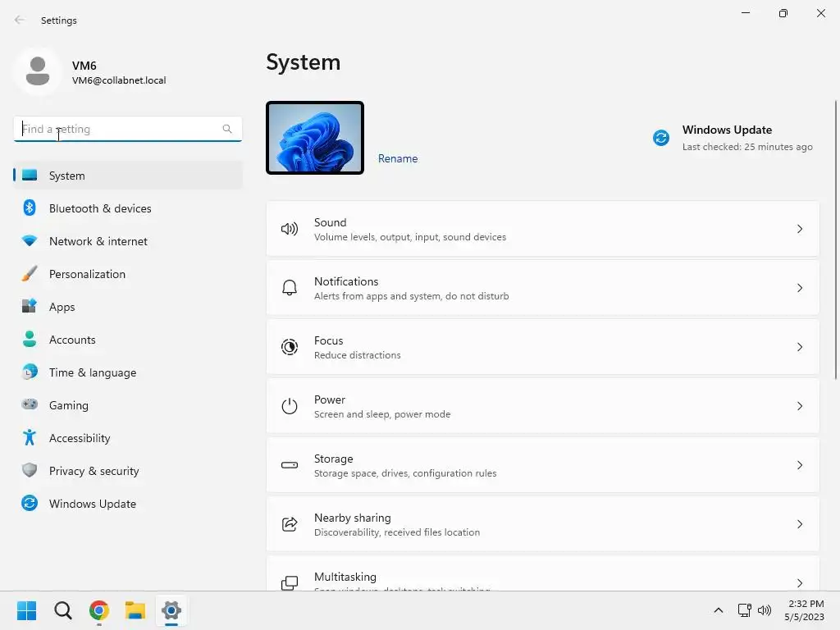
Task: Open Bluetooth & devices category
Action: (128, 208)
